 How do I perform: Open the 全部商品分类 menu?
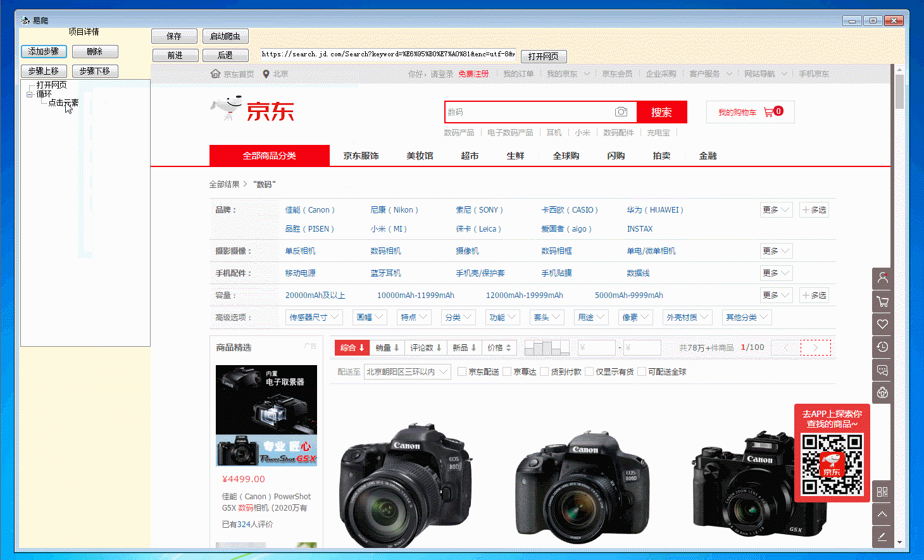[x=270, y=156]
